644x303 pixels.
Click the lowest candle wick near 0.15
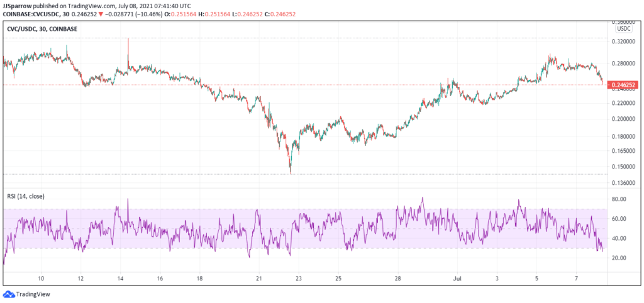pyautogui.click(x=290, y=167)
